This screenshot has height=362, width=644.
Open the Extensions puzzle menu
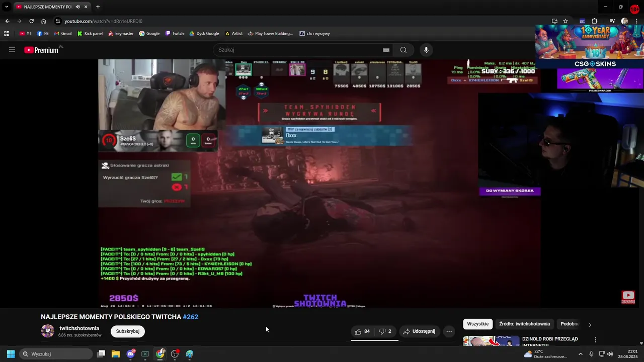point(594,21)
